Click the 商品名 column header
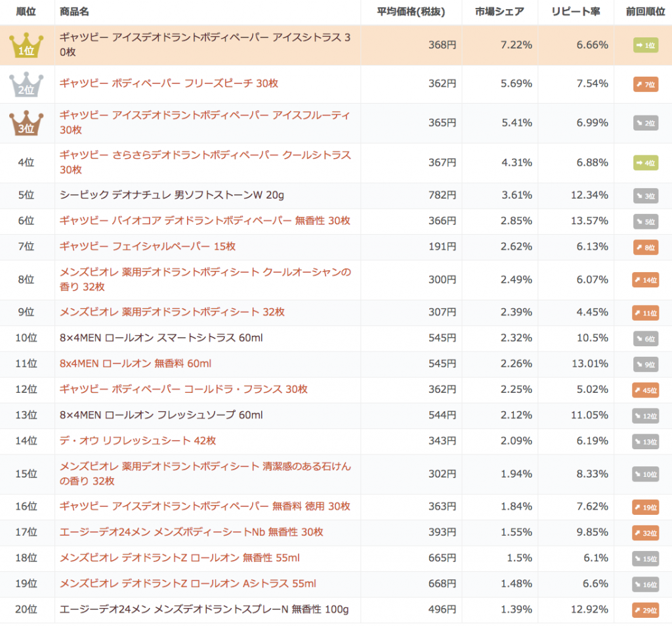 [75, 12]
